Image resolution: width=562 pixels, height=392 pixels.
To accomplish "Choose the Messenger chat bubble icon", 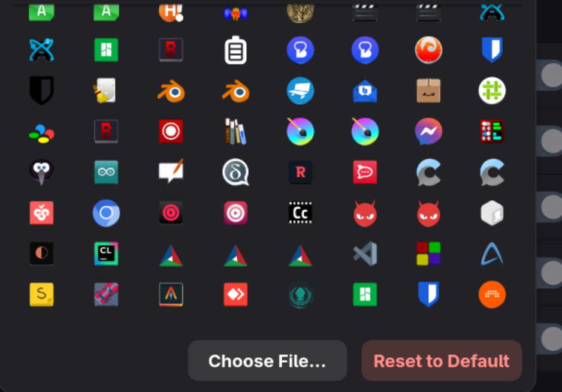I will point(428,131).
